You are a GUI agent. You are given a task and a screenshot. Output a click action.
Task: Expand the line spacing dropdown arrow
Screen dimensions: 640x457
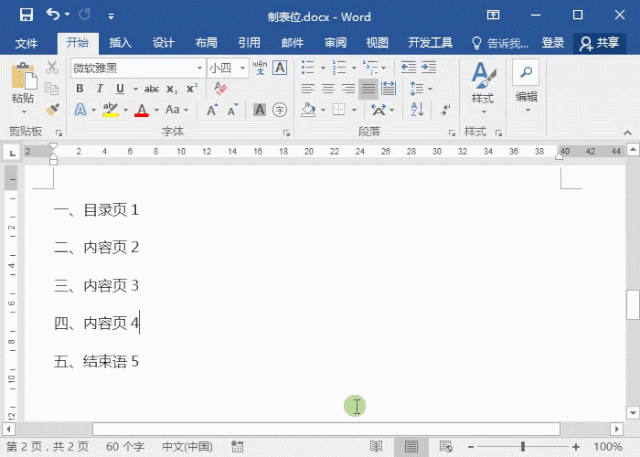tap(430, 89)
